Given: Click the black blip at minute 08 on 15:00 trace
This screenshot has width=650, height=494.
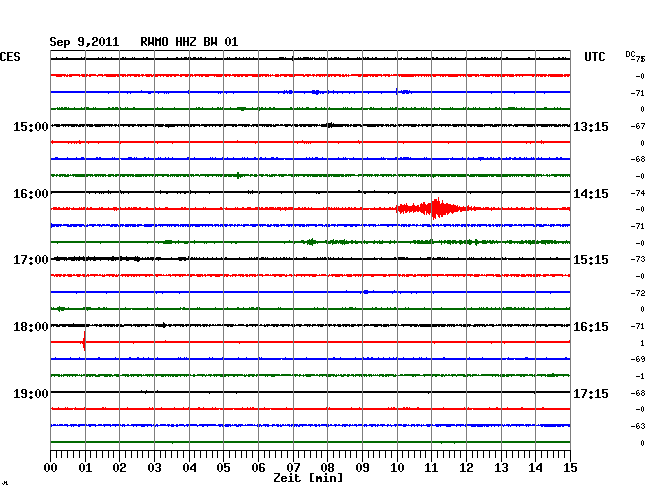Looking at the screenshot, I should 330,125.
